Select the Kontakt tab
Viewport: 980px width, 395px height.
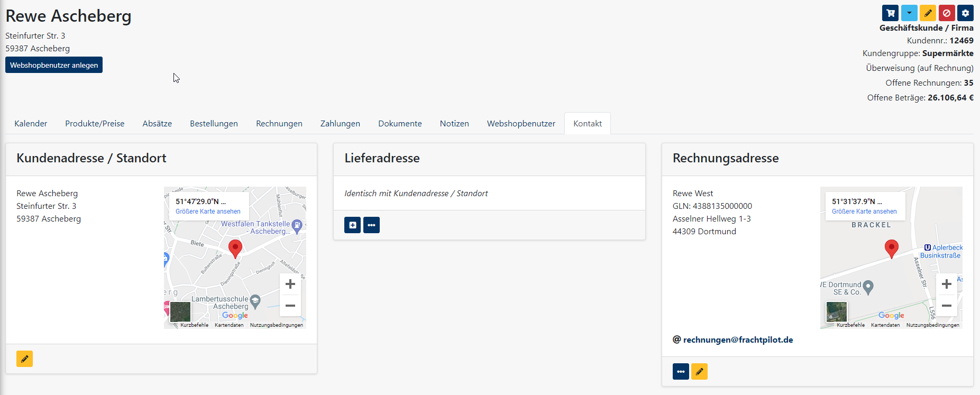point(588,123)
